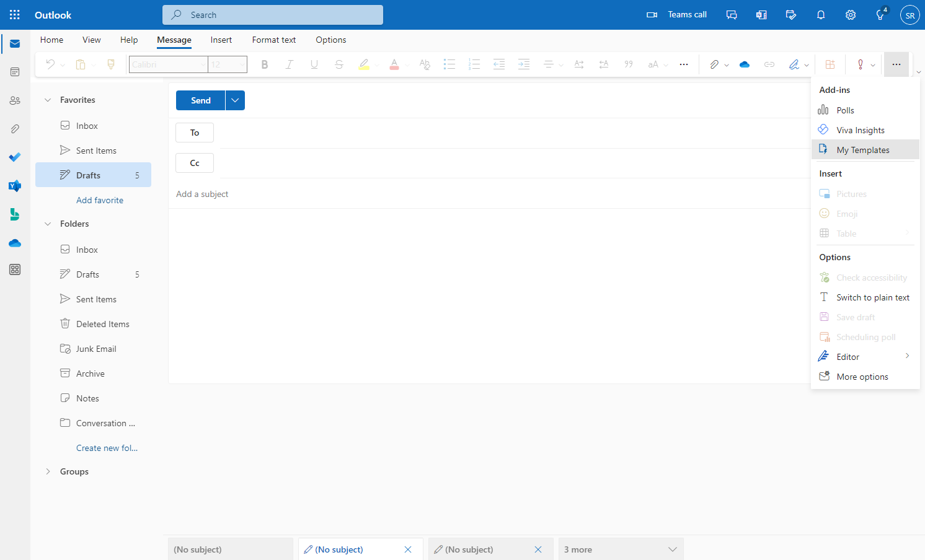Expand the Groups section

coord(48,471)
